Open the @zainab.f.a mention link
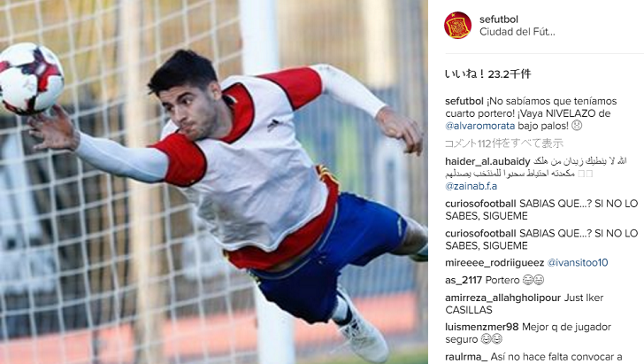This screenshot has width=644, height=364. [x=471, y=186]
